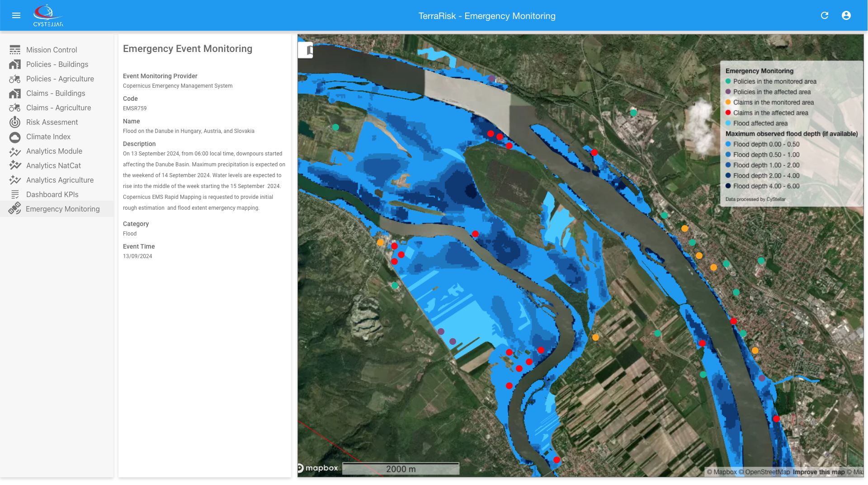Viewport: 868px width, 485px height.
Task: Open Analytics Agriculture menu entry
Action: point(60,180)
